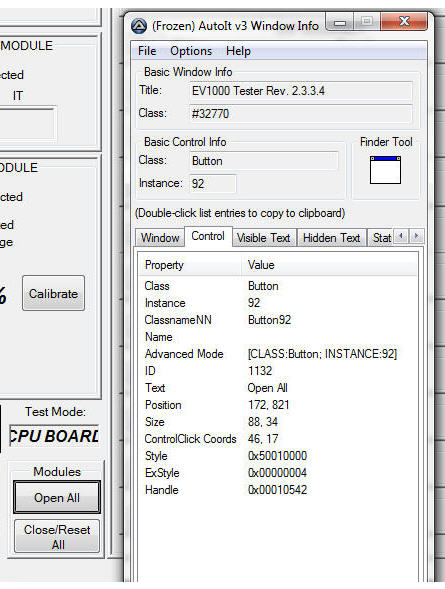Image resolution: width=445 pixels, height=589 pixels.
Task: Open the File menu
Action: tap(147, 51)
